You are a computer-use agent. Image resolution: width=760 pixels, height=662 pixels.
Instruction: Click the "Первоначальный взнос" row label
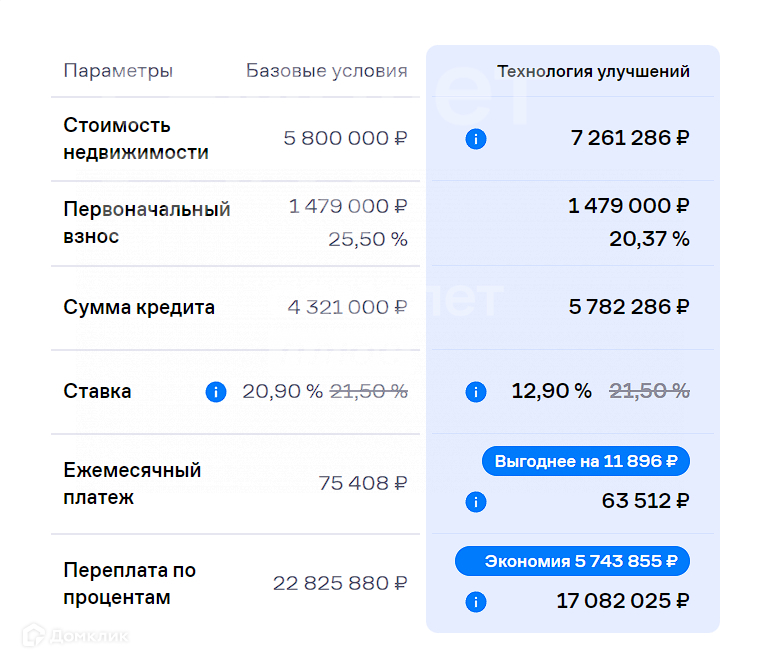pos(146,223)
